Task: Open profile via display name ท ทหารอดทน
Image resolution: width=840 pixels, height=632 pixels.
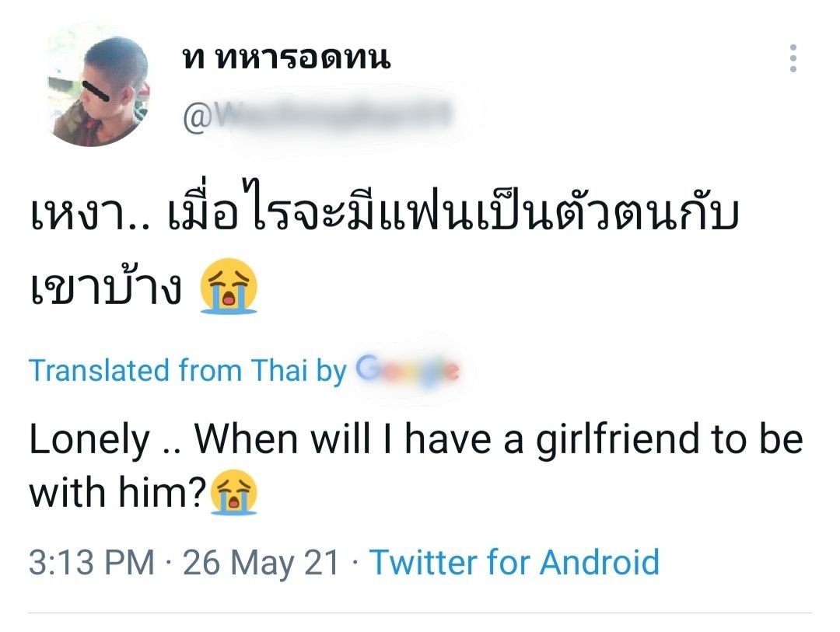Action: click(x=285, y=58)
